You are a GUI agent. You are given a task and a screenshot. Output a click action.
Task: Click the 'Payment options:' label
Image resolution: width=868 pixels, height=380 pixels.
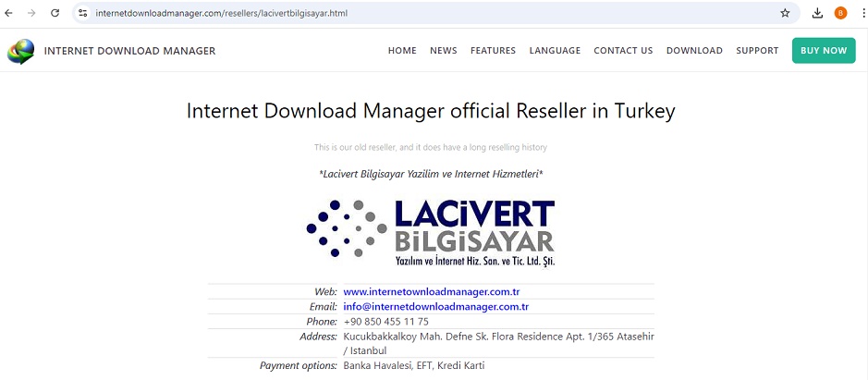[299, 365]
